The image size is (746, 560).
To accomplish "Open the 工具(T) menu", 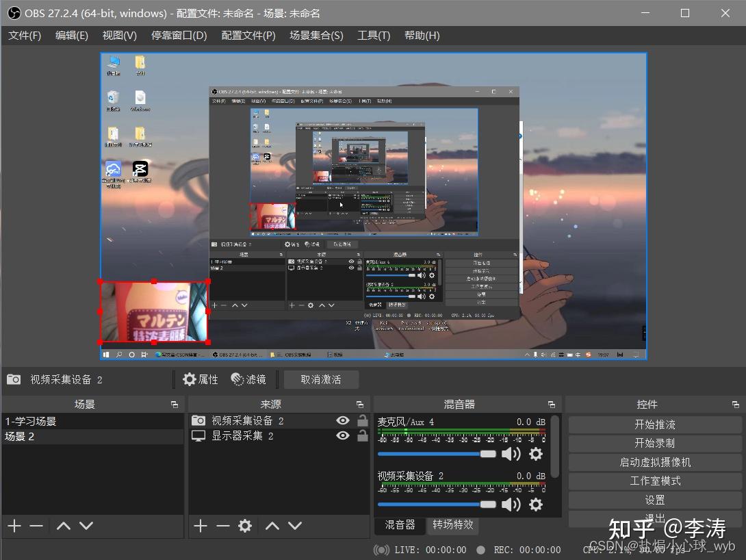I will click(374, 35).
